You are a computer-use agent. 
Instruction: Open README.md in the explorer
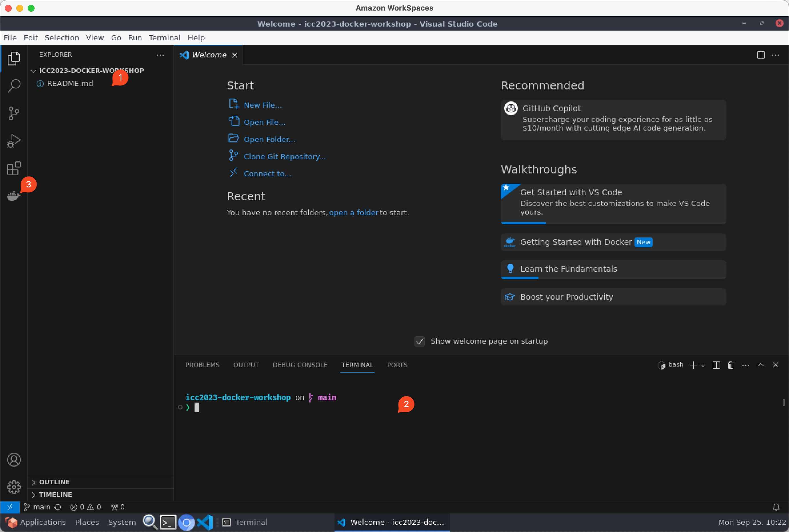click(x=70, y=83)
